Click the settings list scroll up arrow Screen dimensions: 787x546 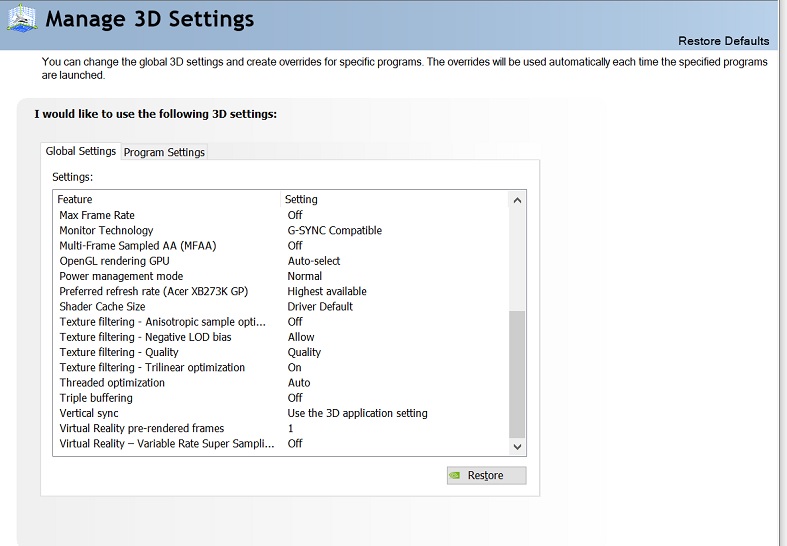517,200
